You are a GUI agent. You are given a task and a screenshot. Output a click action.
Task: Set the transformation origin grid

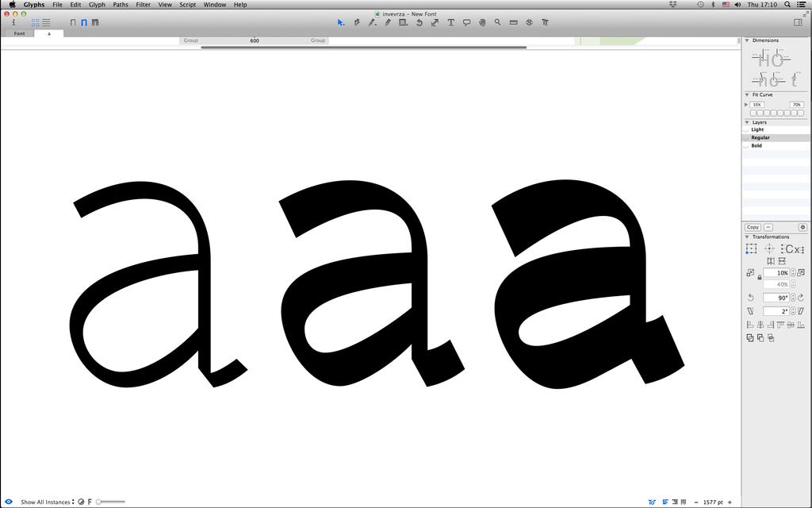[751, 248]
